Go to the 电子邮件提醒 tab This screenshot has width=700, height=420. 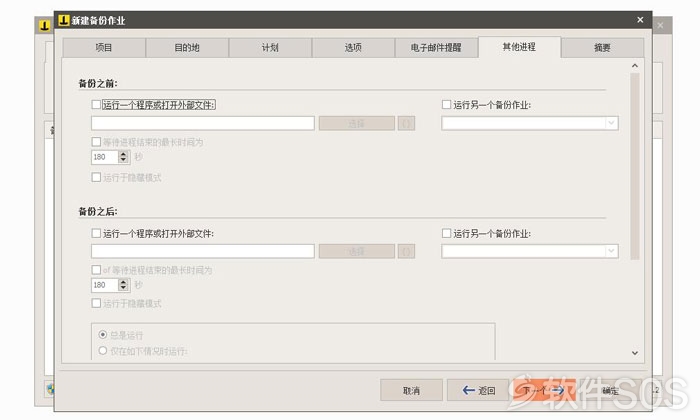point(436,48)
